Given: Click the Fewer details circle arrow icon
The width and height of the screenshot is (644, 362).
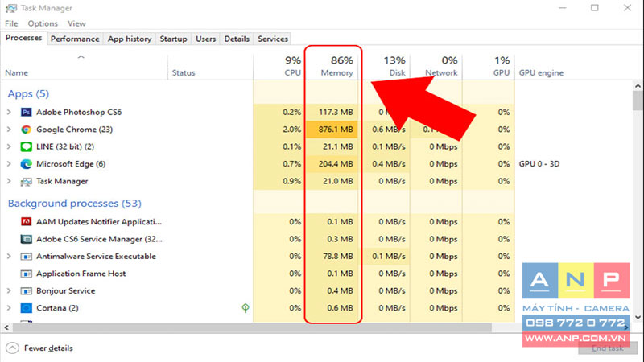Looking at the screenshot, I should [x=12, y=348].
